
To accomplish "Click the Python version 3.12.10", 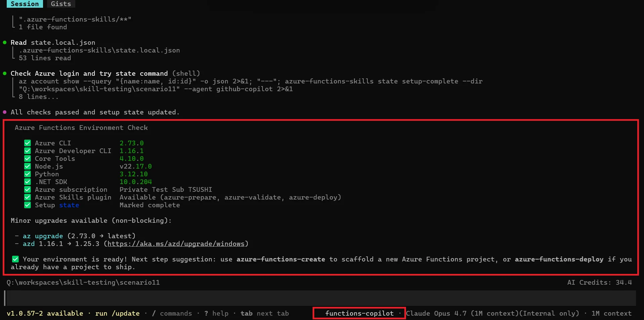I will coord(133,174).
